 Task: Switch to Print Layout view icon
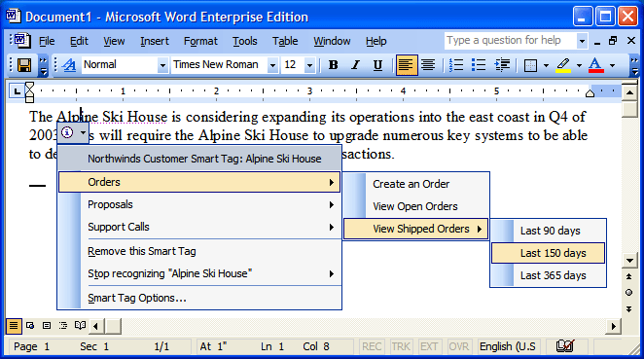coord(47,326)
